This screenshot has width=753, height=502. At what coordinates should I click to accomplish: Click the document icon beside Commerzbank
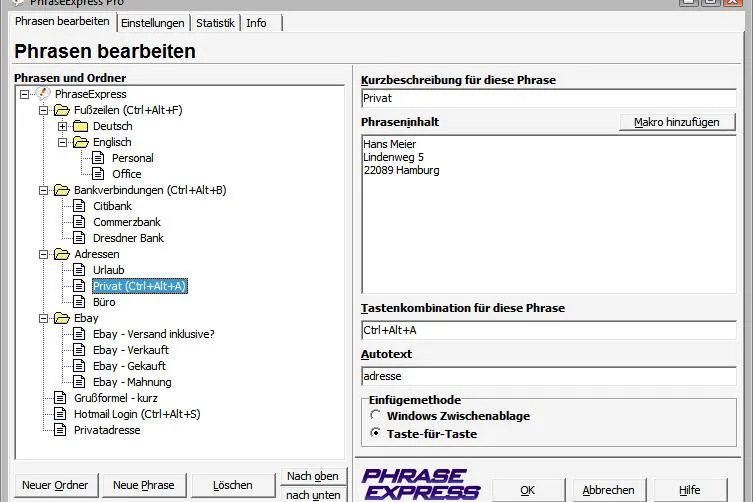click(79, 221)
